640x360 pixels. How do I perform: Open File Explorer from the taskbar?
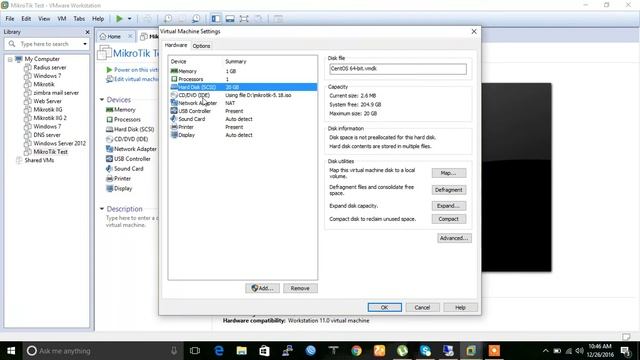pos(242,351)
